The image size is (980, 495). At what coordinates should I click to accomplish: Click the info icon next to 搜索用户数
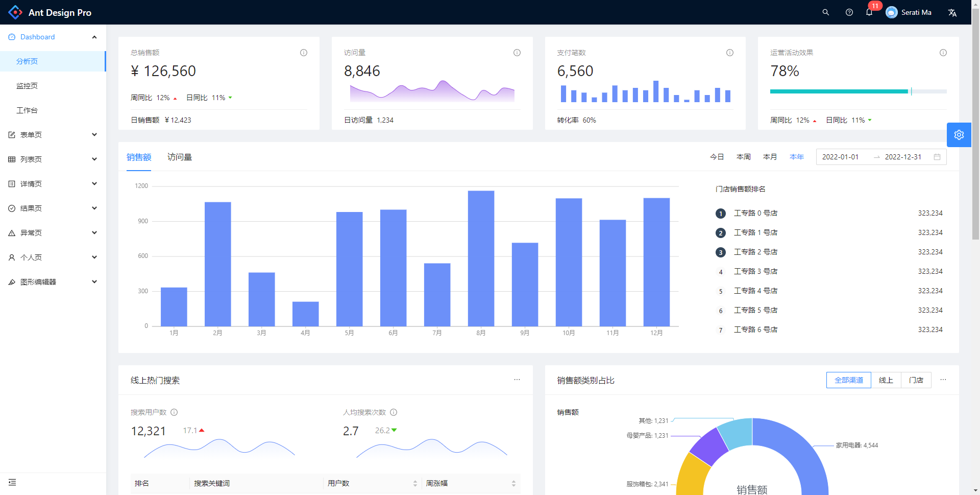(x=174, y=412)
